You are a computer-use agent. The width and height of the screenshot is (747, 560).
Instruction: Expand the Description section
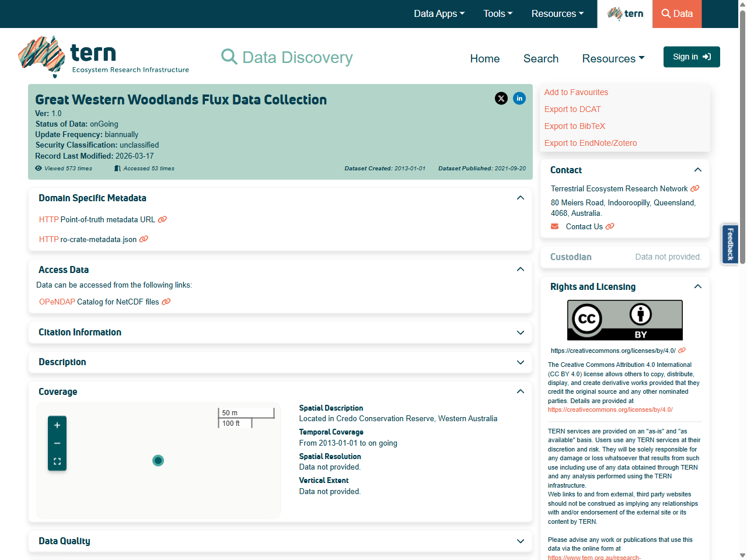tap(521, 362)
